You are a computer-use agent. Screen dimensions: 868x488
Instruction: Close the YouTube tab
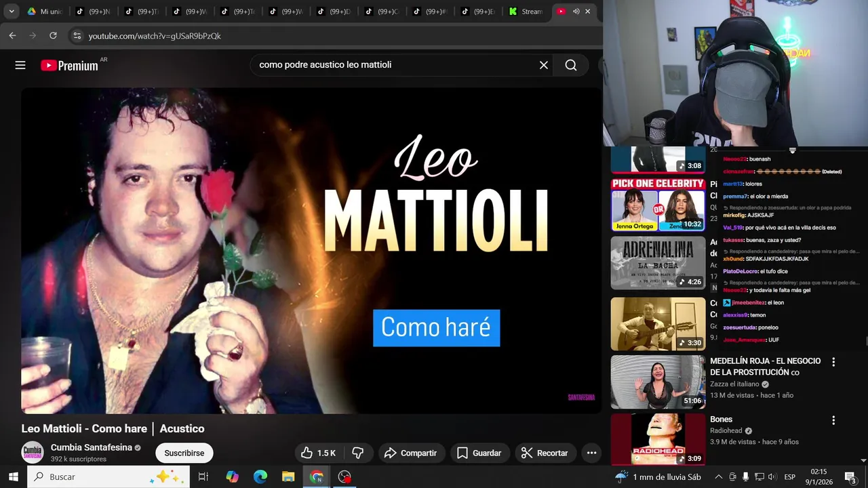pyautogui.click(x=588, y=12)
